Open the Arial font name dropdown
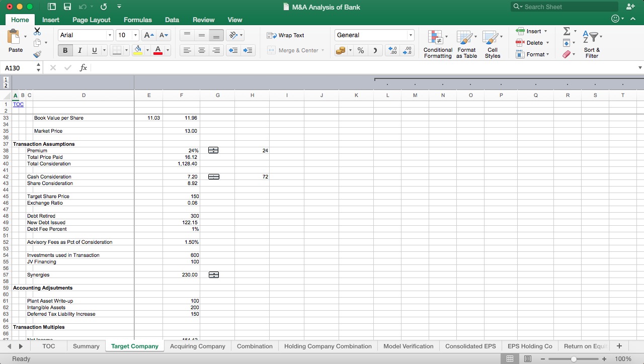This screenshot has width=644, height=364. tap(110, 35)
